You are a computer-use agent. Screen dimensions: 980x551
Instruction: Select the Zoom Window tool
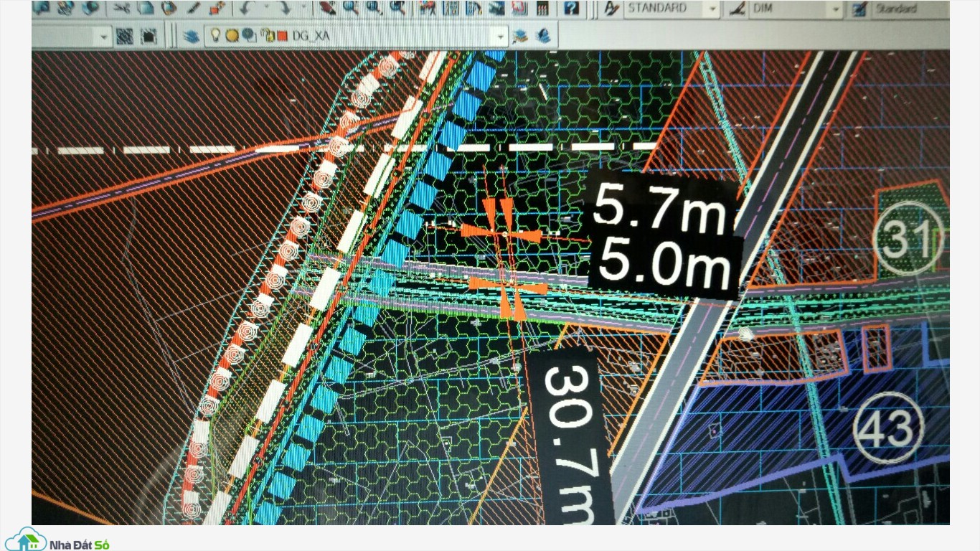coord(374,8)
